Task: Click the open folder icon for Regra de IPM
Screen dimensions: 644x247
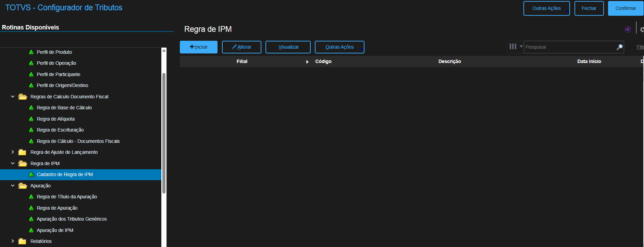Action: point(23,163)
